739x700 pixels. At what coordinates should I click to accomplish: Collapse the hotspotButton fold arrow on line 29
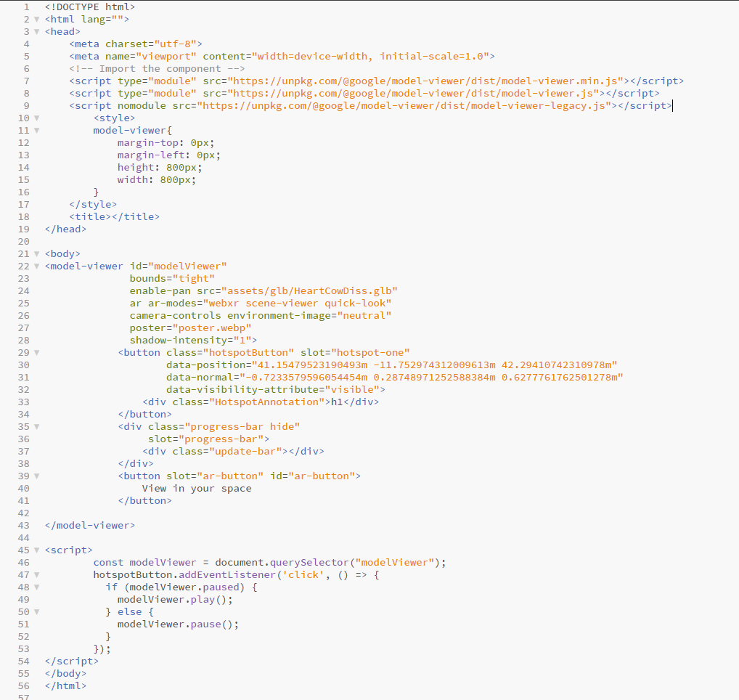pyautogui.click(x=36, y=353)
